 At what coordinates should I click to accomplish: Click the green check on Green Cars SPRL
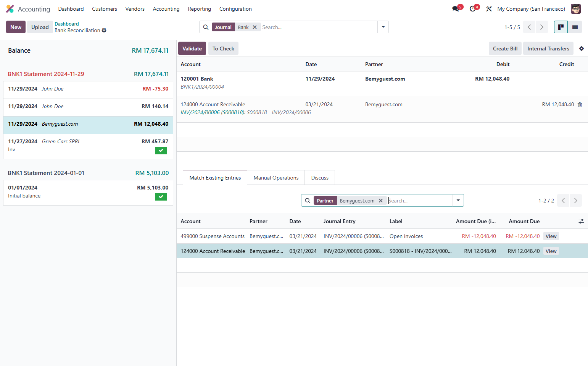pos(161,151)
